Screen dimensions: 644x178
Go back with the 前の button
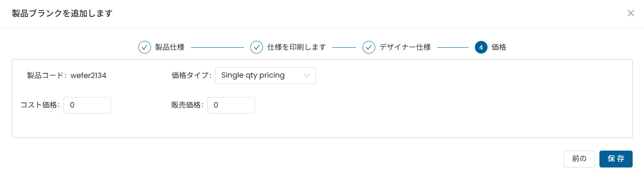[x=579, y=159]
